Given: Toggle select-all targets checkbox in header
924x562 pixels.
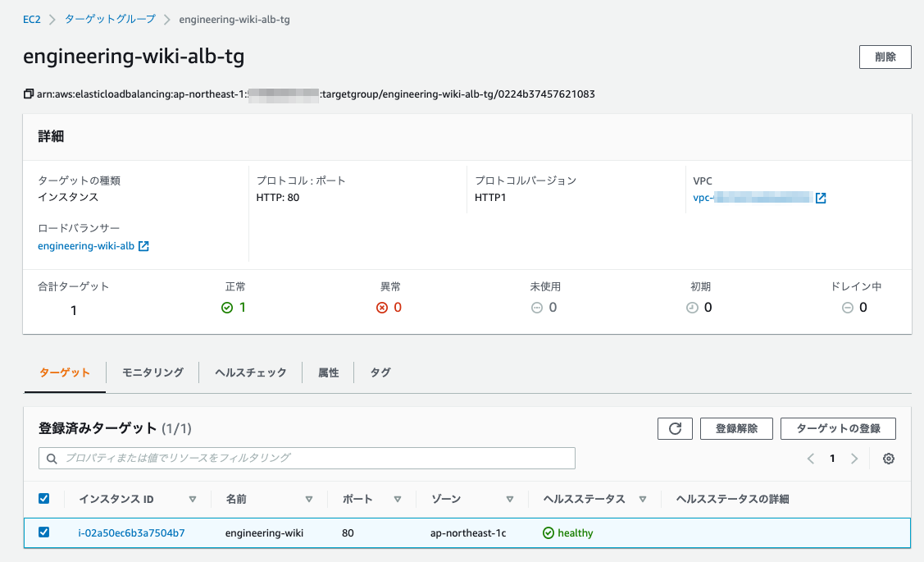Looking at the screenshot, I should [43, 498].
